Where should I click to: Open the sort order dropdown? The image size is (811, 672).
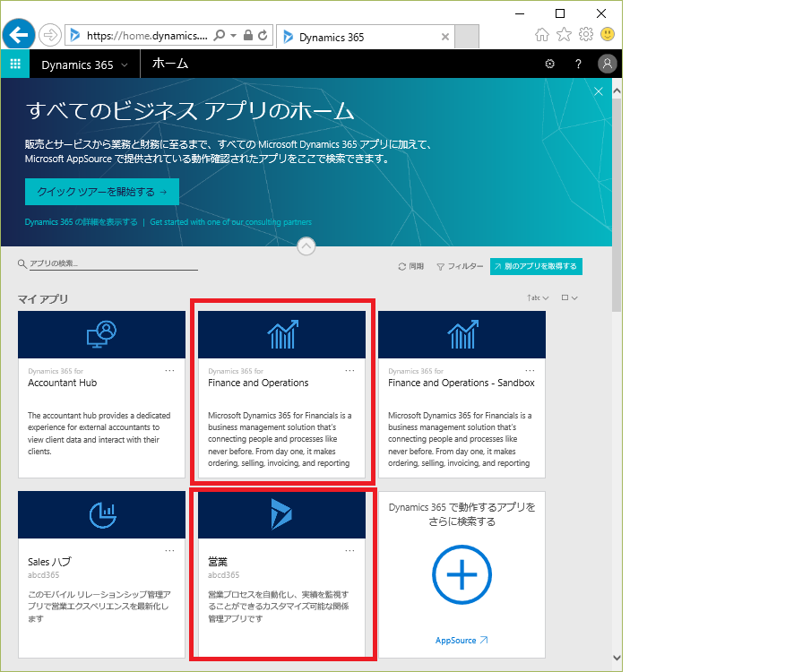point(538,297)
